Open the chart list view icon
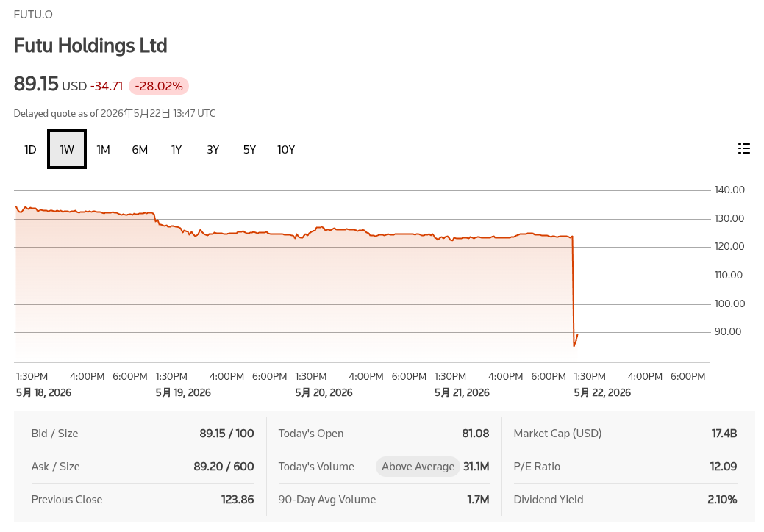 pos(743,149)
